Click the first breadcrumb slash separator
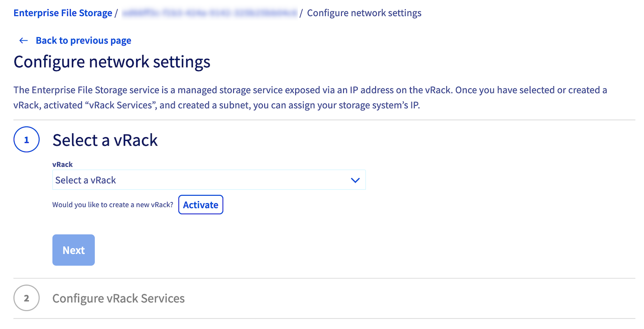Image resolution: width=644 pixels, height=329 pixels. 117,13
